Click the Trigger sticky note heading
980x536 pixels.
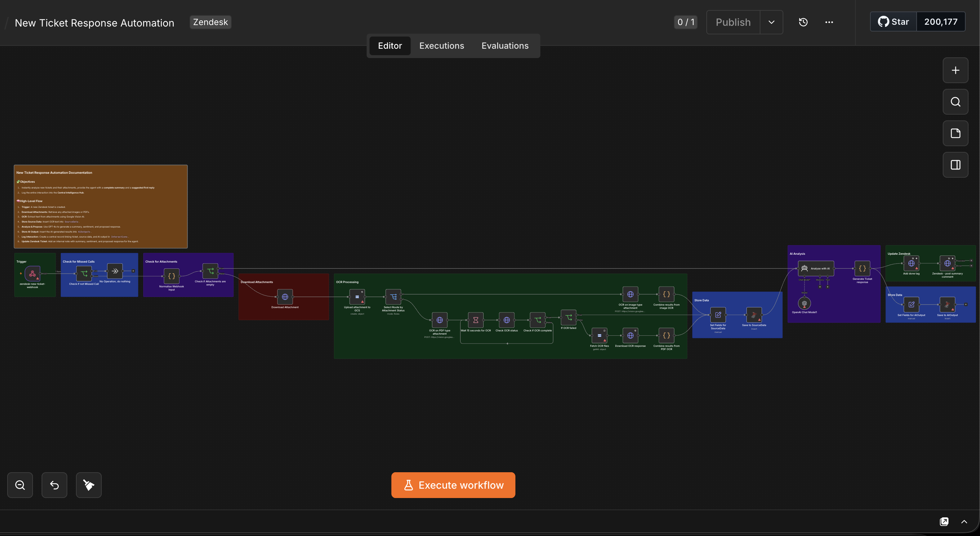(21, 262)
